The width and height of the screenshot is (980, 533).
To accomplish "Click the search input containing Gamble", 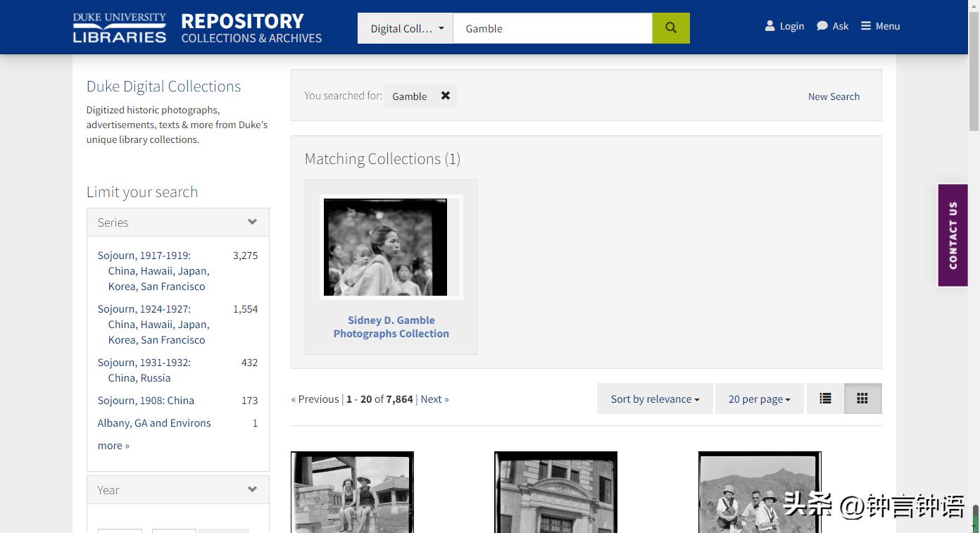I will point(553,28).
